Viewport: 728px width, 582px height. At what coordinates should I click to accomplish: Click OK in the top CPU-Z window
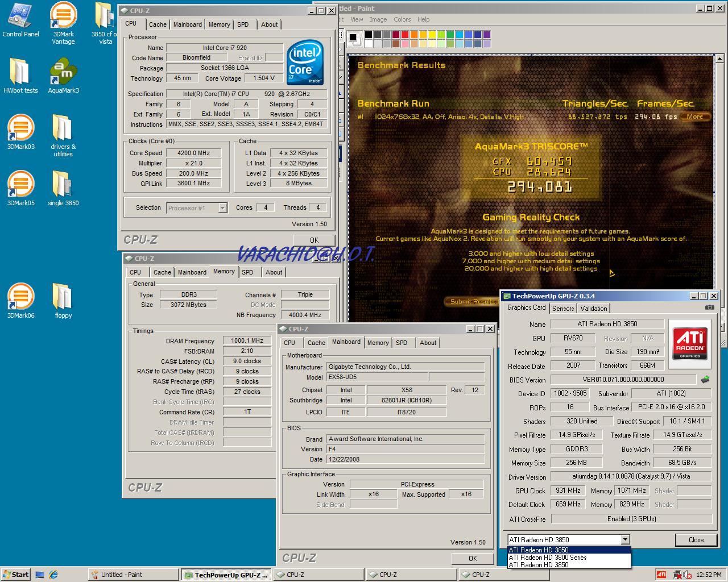coord(314,240)
